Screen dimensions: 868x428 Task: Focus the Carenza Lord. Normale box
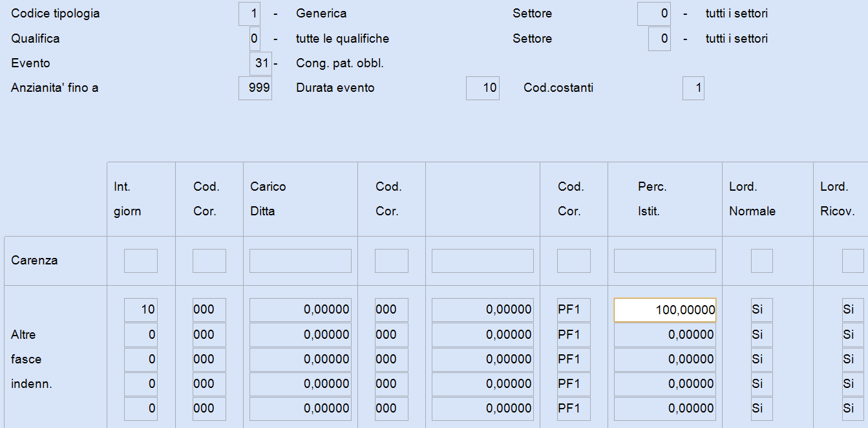pos(762,261)
